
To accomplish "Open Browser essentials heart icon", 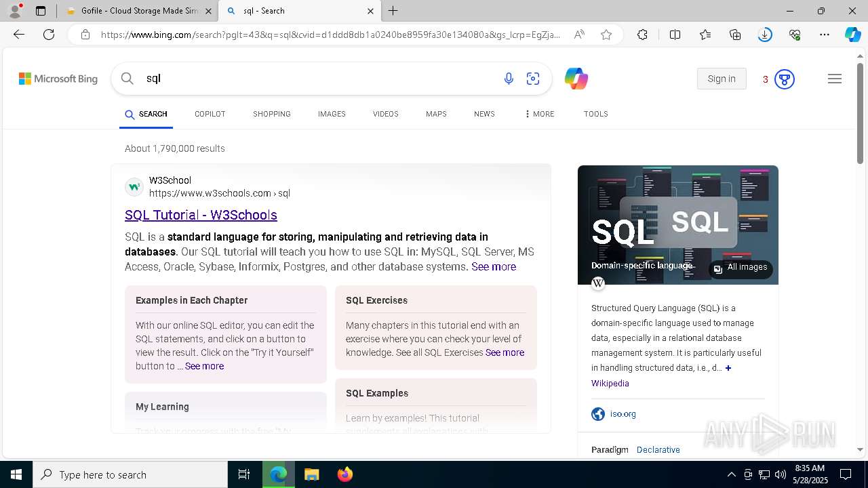I will tap(795, 35).
